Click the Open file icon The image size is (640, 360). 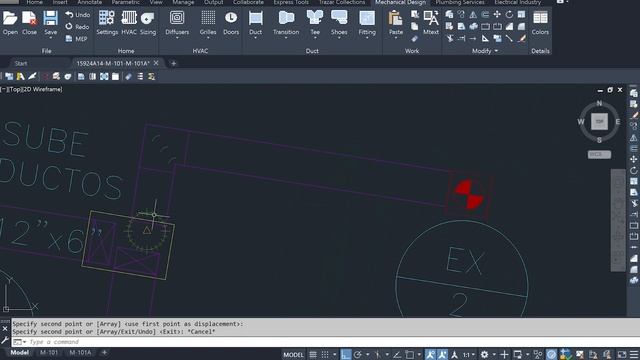[x=10, y=18]
